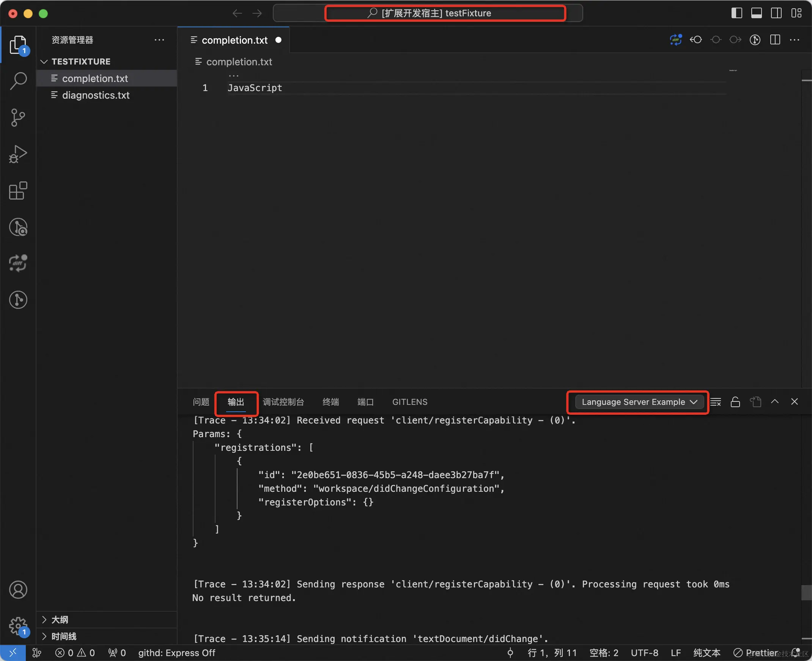This screenshot has height=661, width=812.
Task: Switch to the 调试控制台 panel tab
Action: click(x=283, y=402)
